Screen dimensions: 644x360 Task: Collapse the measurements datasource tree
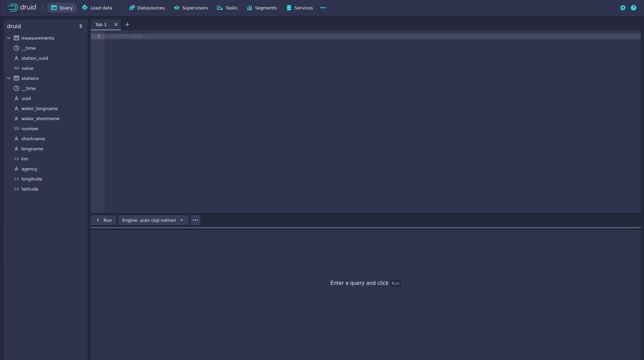pos(9,38)
